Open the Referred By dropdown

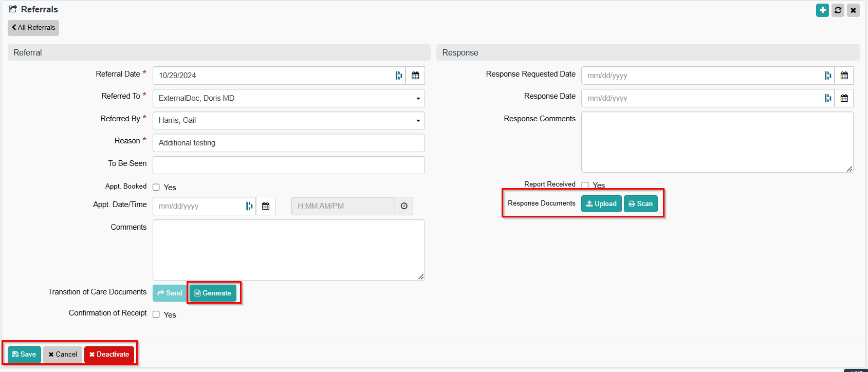coord(288,120)
